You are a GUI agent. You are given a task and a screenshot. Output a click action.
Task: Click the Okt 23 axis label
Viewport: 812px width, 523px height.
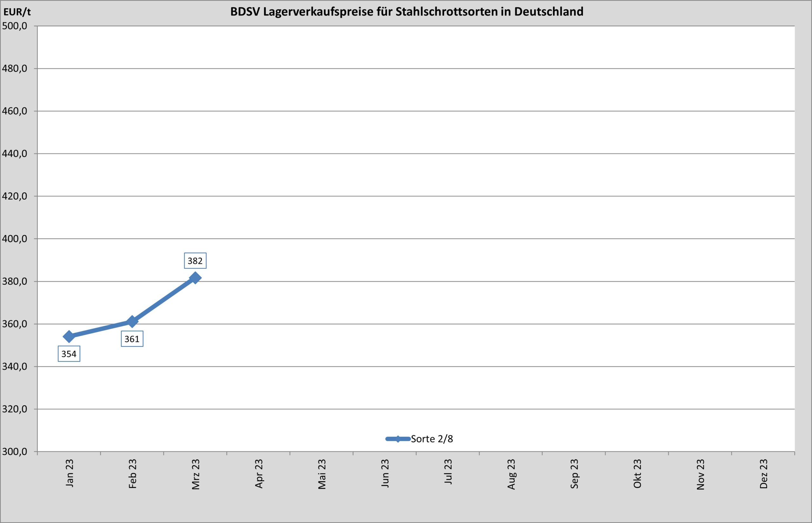tap(637, 474)
